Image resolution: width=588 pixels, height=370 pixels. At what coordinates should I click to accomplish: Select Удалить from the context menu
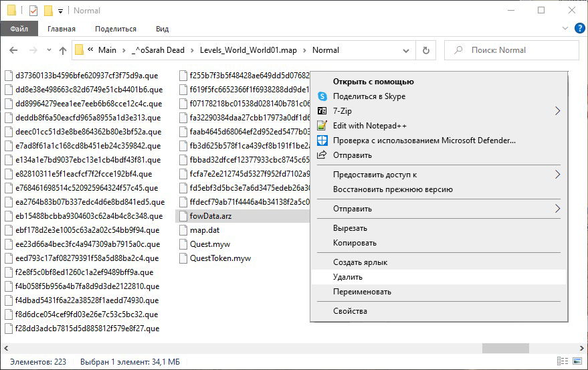pos(348,277)
